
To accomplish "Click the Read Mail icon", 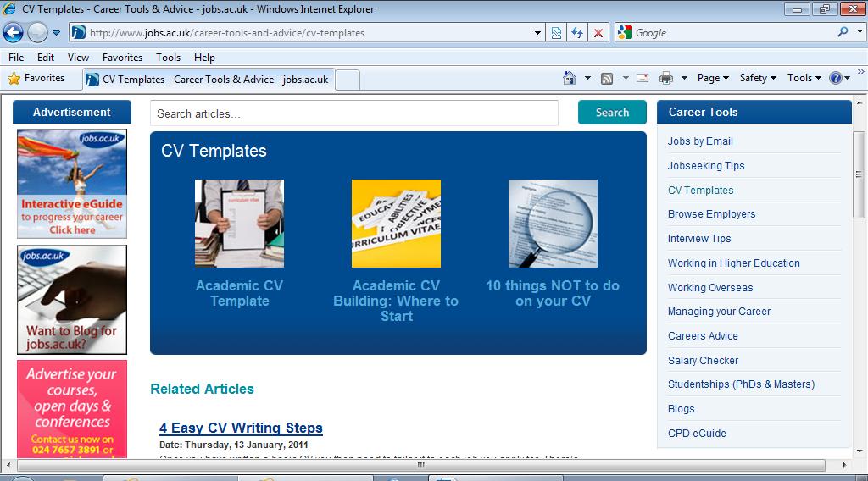I will pos(643,78).
